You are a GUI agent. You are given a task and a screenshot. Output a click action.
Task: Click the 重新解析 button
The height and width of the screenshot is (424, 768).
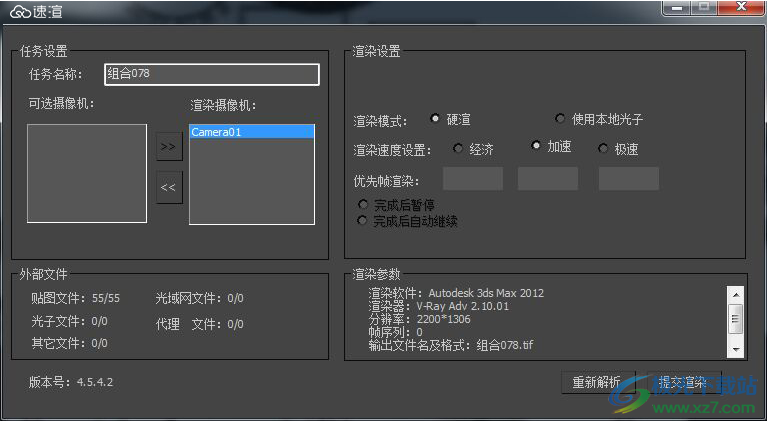(x=598, y=382)
